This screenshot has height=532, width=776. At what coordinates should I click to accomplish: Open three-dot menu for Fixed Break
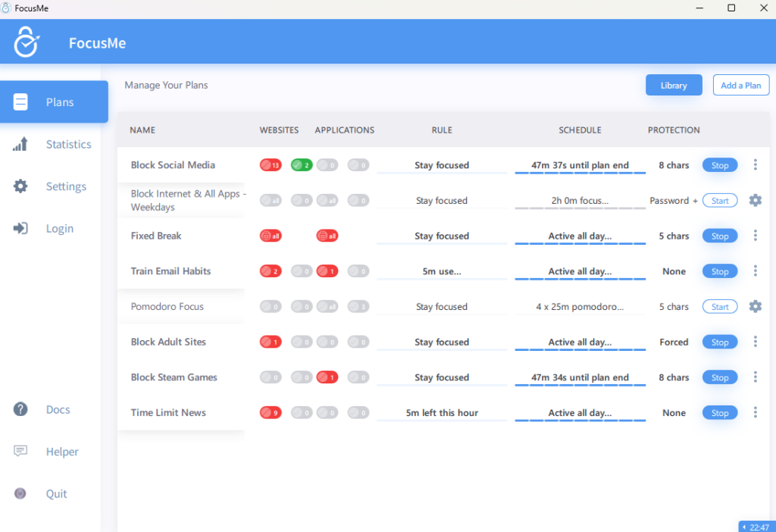coord(756,236)
